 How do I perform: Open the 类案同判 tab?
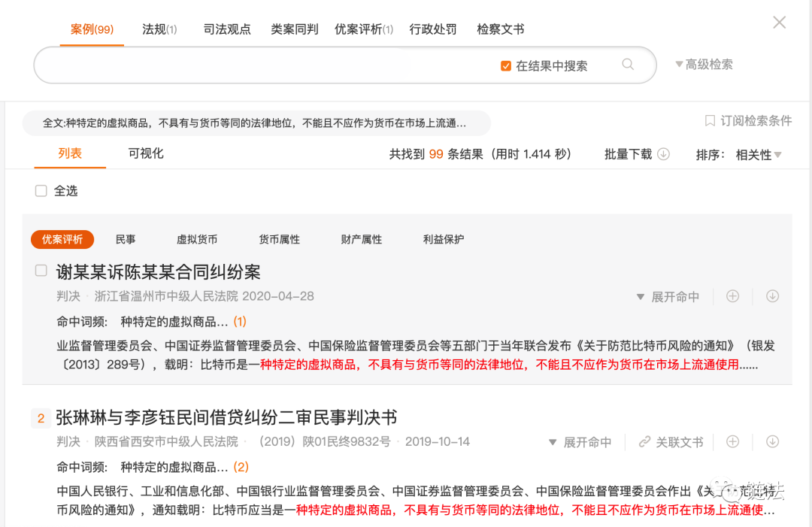[294, 29]
